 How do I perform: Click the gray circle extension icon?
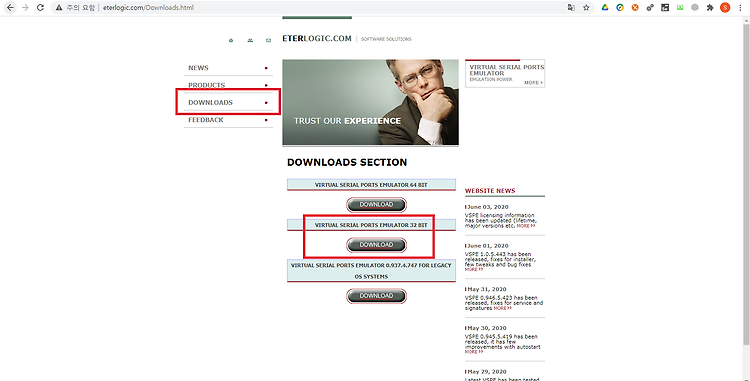click(x=695, y=8)
